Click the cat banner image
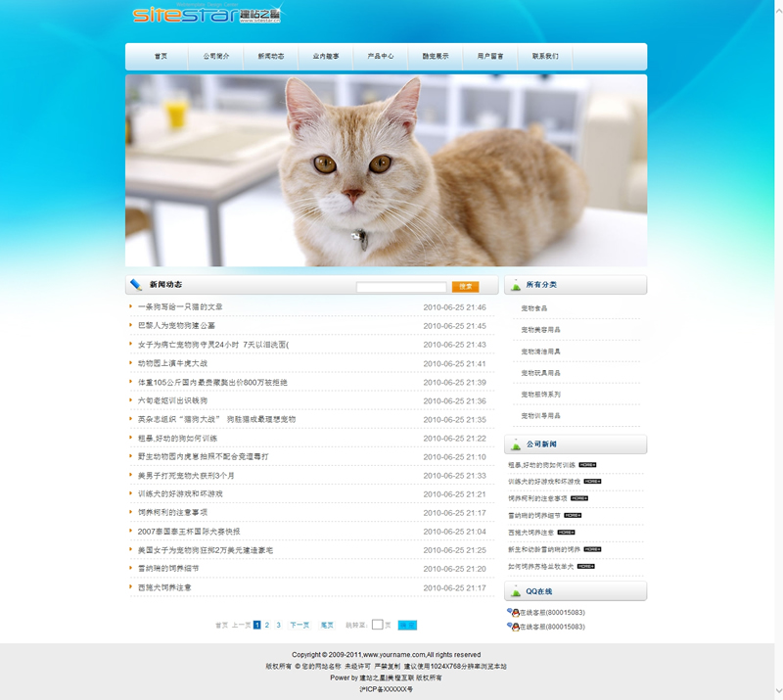Image resolution: width=783 pixels, height=700 pixels. 386,170
